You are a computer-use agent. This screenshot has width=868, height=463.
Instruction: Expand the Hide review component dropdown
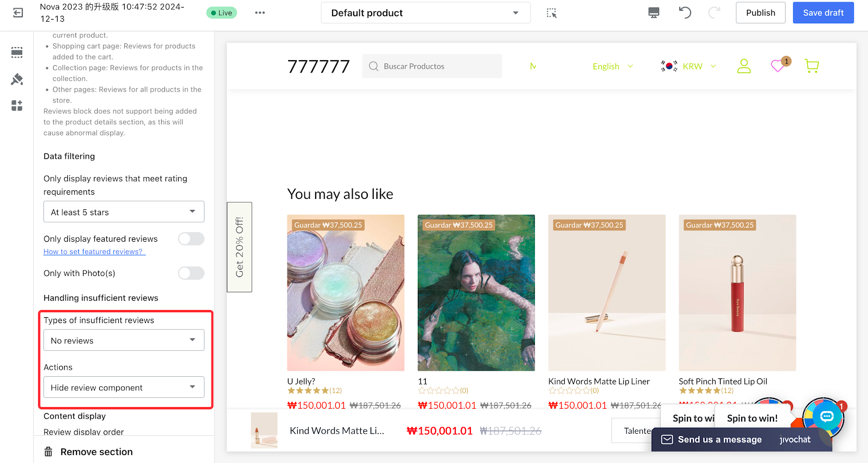(x=124, y=388)
